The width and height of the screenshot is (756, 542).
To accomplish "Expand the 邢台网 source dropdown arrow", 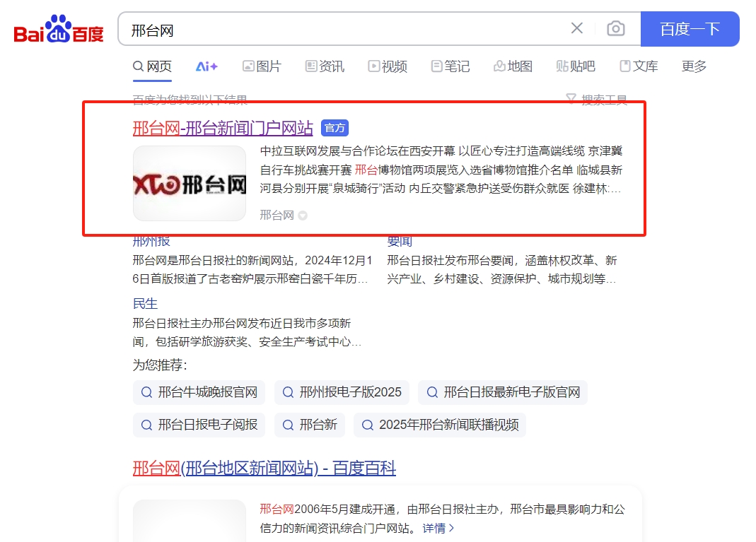I will 303,216.
